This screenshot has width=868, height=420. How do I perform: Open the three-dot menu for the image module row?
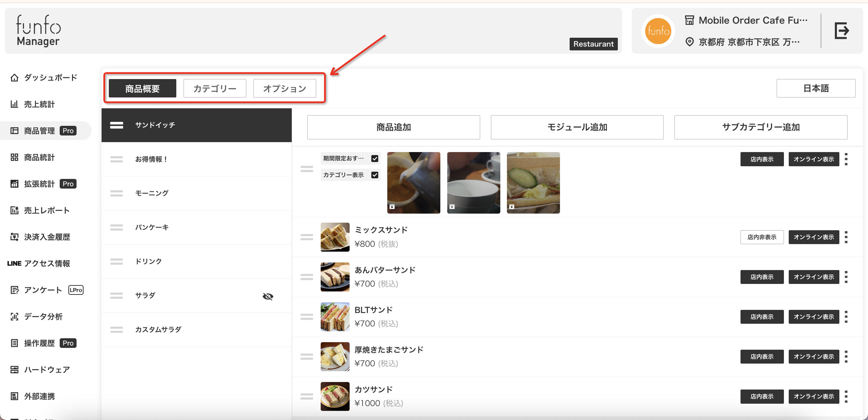tap(846, 159)
